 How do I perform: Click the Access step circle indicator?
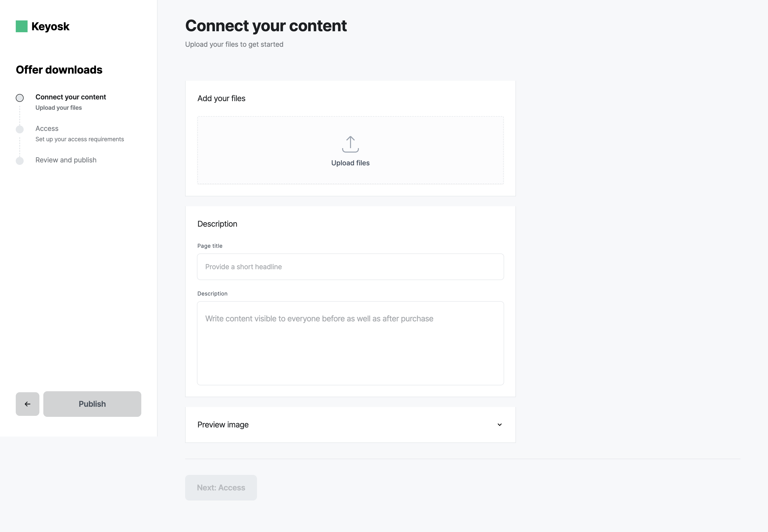[x=20, y=129]
